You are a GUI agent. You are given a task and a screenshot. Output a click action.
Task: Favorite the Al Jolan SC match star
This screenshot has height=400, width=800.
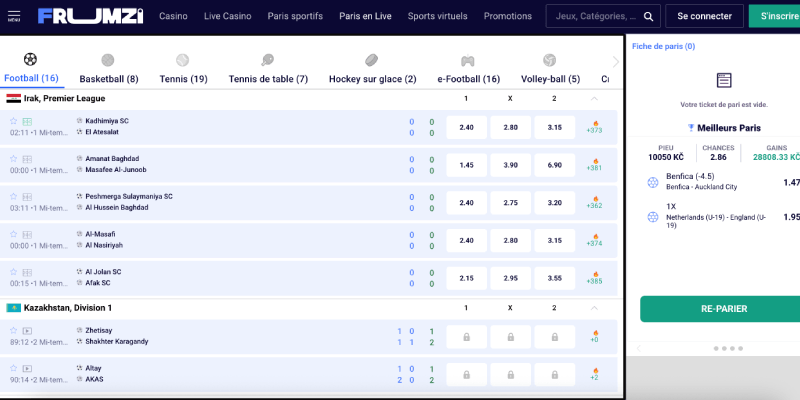point(14,272)
